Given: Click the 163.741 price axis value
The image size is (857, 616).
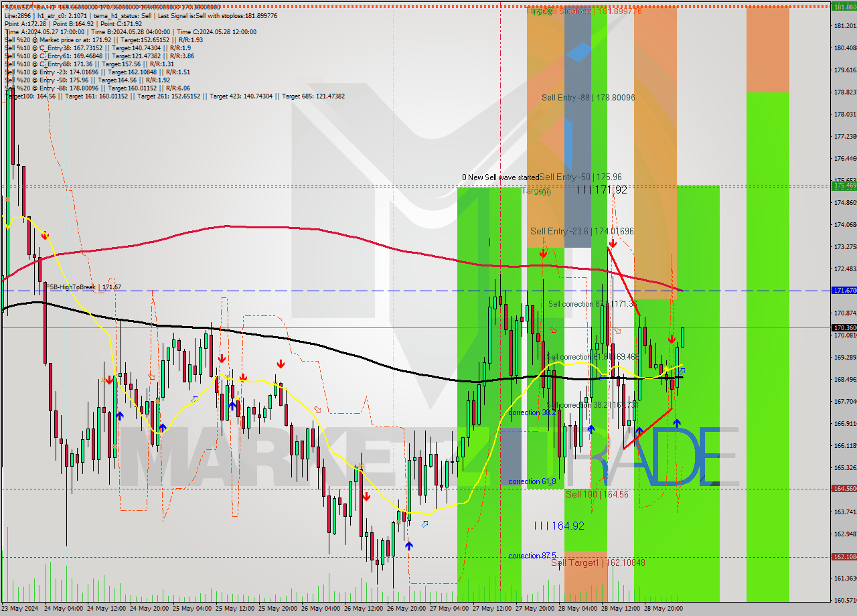Looking at the screenshot, I should [844, 512].
